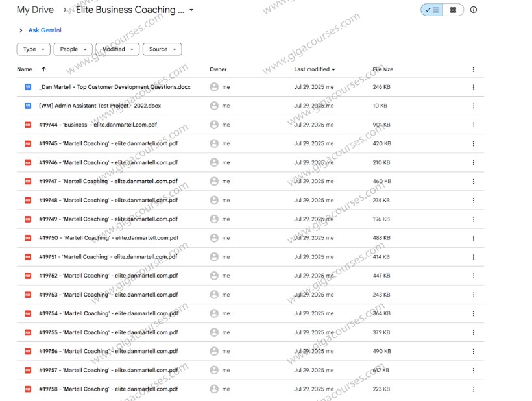Click the Owner column header

(218, 69)
